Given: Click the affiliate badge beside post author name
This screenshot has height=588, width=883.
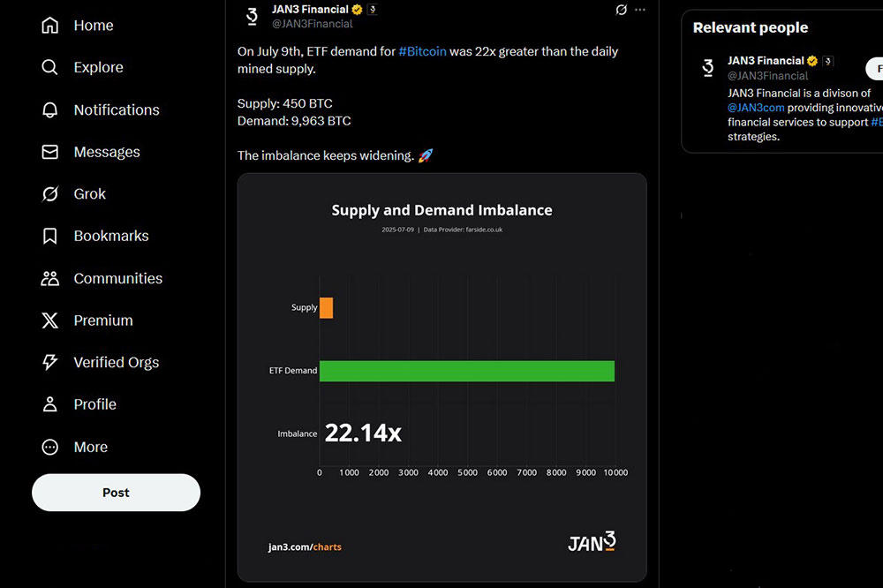Looking at the screenshot, I should tap(373, 10).
